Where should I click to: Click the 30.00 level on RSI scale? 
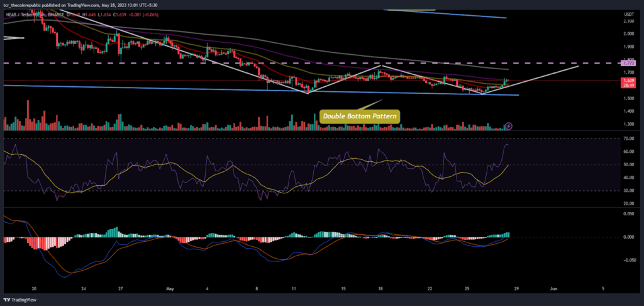[x=629, y=190]
